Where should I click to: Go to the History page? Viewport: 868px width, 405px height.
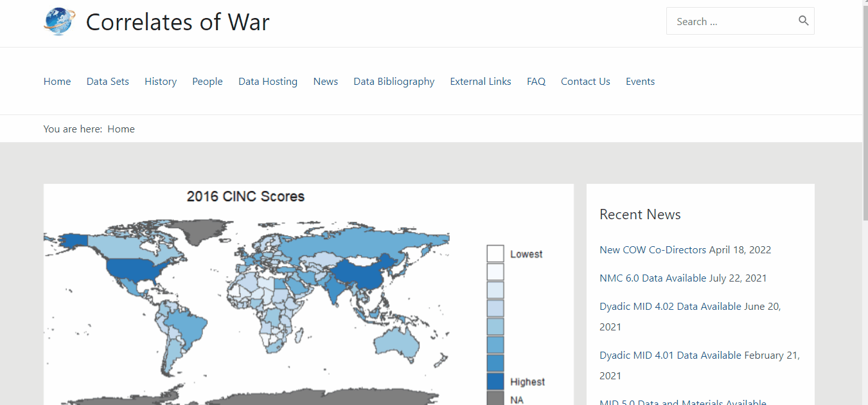[161, 82]
